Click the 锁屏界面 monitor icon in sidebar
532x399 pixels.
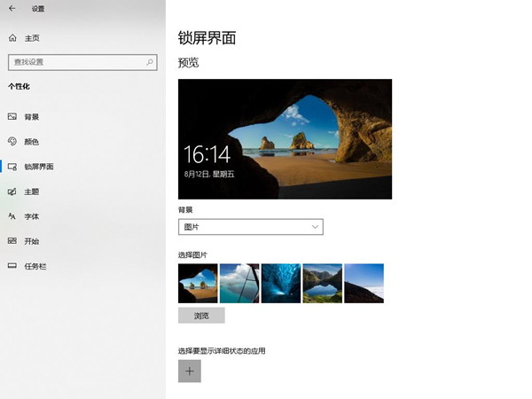(x=12, y=167)
